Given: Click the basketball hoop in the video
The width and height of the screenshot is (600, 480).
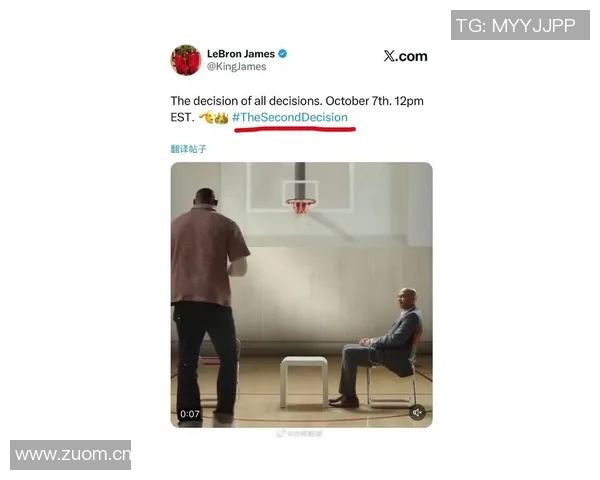Looking at the screenshot, I should click(301, 206).
